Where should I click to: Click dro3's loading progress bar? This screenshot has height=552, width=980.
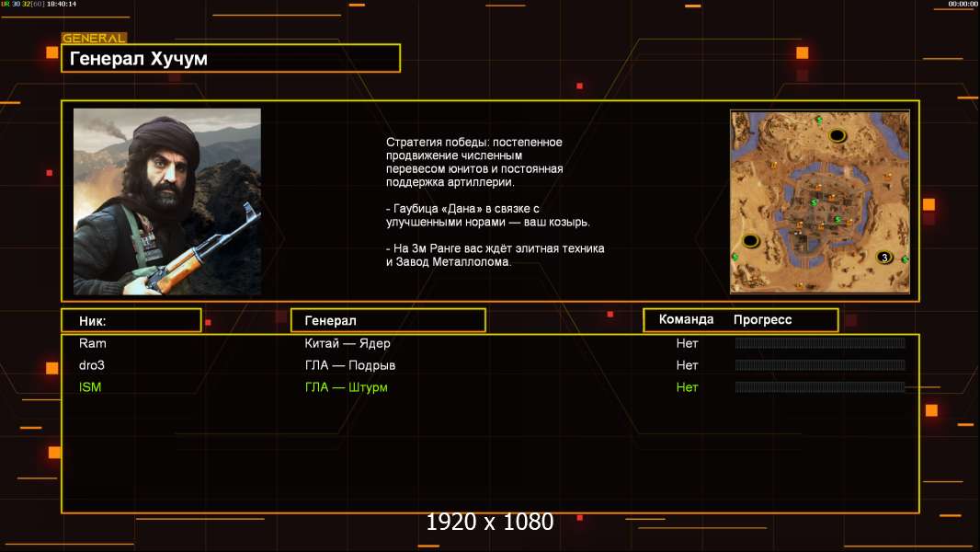point(820,365)
